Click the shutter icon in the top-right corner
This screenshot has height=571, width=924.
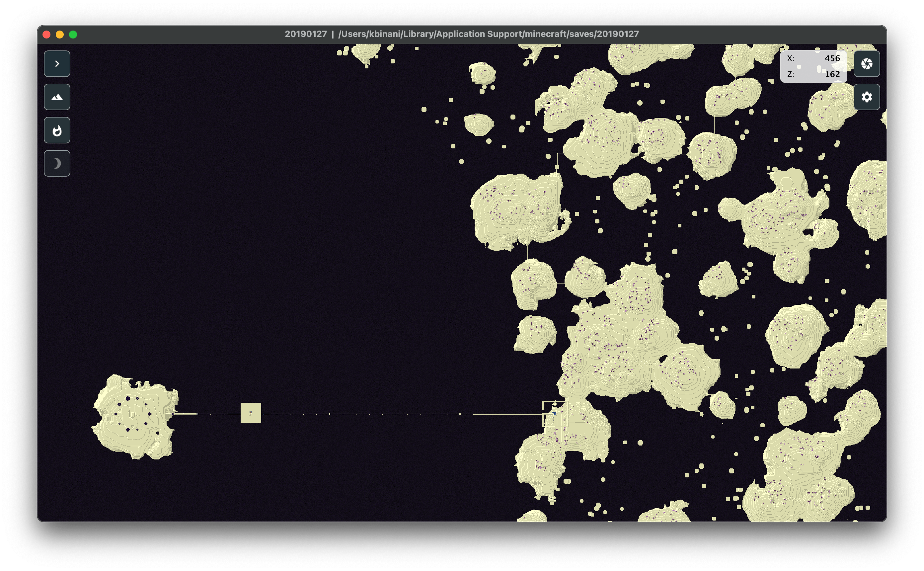(867, 64)
